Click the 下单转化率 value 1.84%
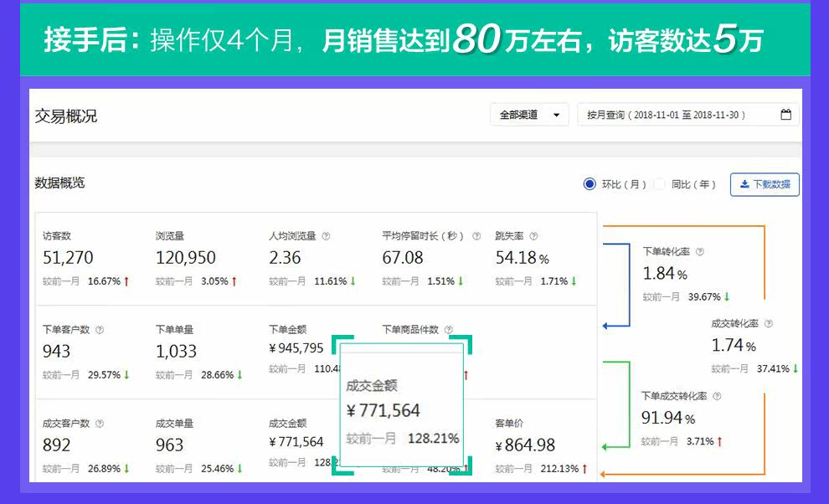 665,274
